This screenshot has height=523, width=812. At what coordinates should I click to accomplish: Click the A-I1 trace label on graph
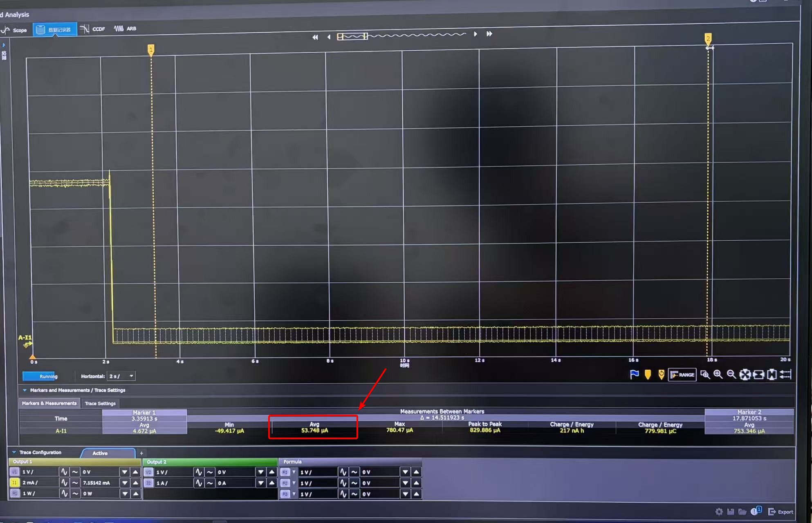click(25, 337)
